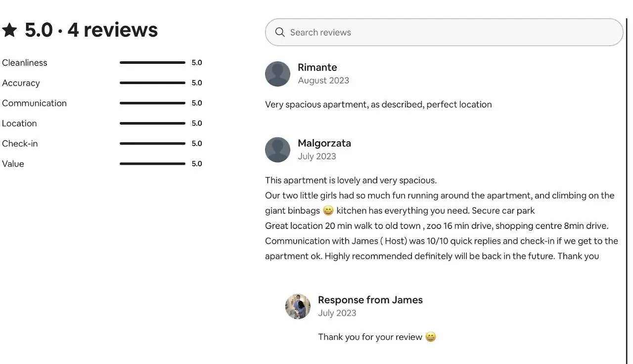This screenshot has height=364, width=633.
Task: Click the Response from James heading
Action: coord(370,300)
